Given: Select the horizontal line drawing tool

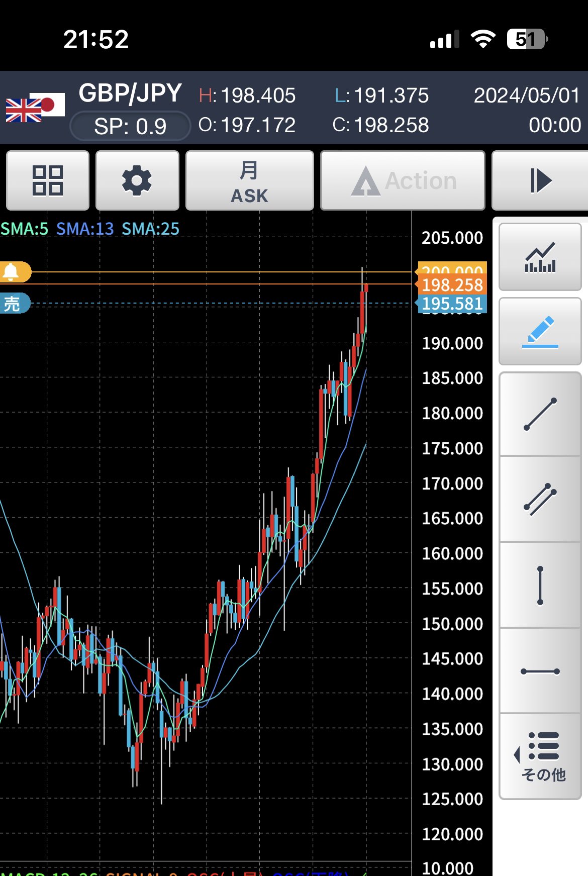Looking at the screenshot, I should click(540, 671).
